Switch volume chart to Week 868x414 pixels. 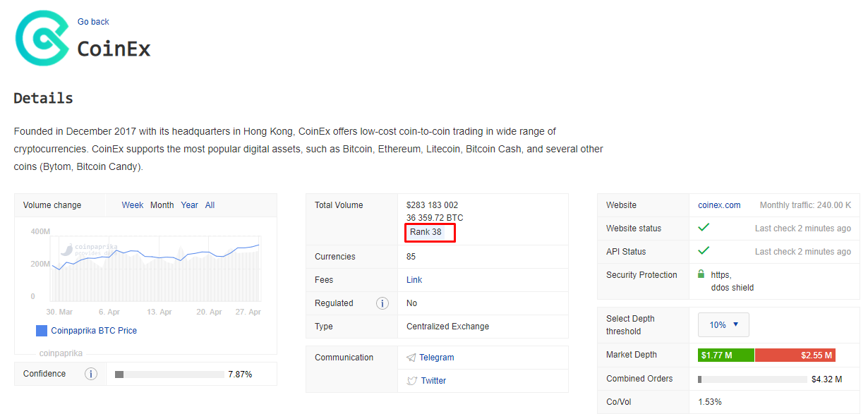tap(133, 205)
